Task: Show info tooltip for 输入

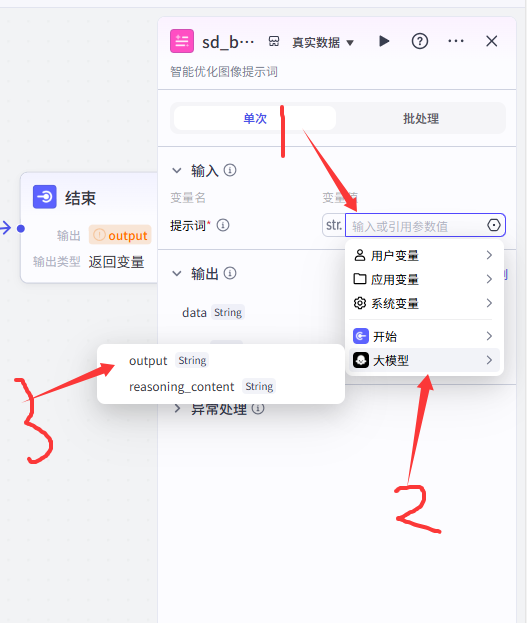Action: point(230,170)
